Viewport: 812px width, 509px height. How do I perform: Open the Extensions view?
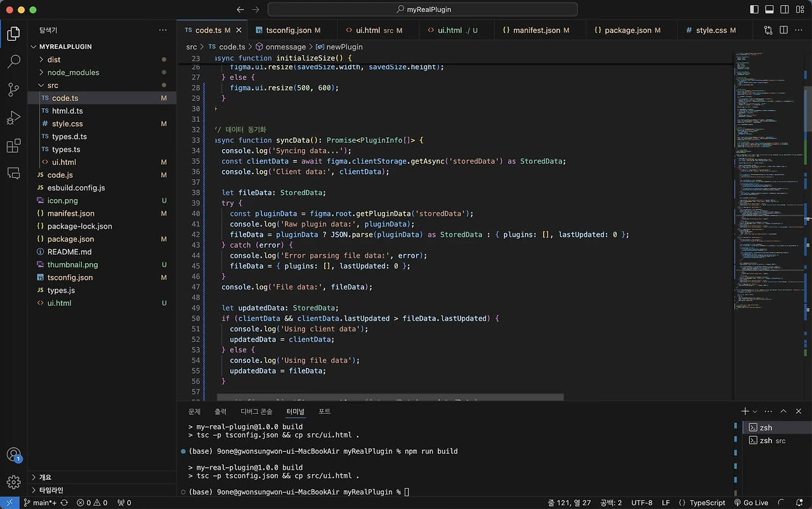click(13, 146)
